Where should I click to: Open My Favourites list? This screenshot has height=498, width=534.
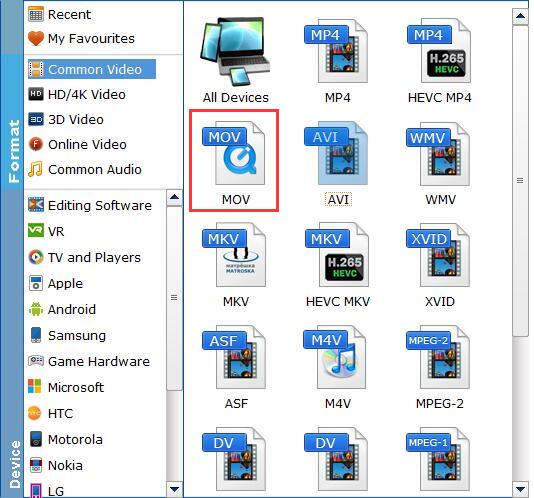[81, 38]
